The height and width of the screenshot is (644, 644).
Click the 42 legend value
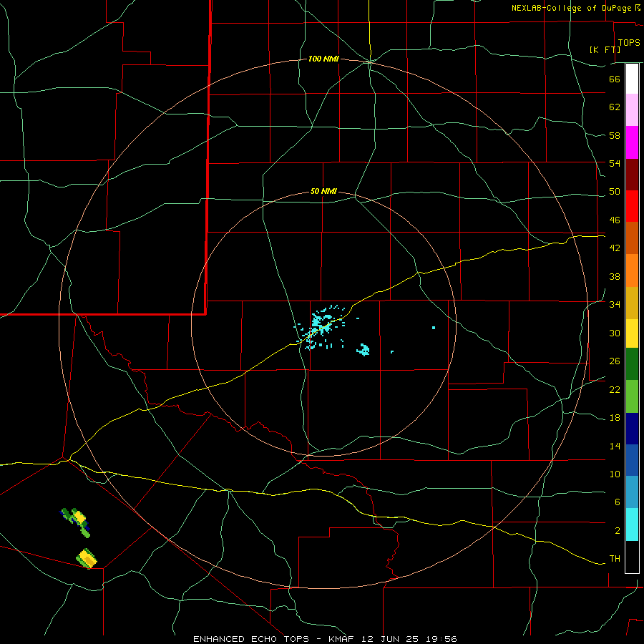[615, 248]
